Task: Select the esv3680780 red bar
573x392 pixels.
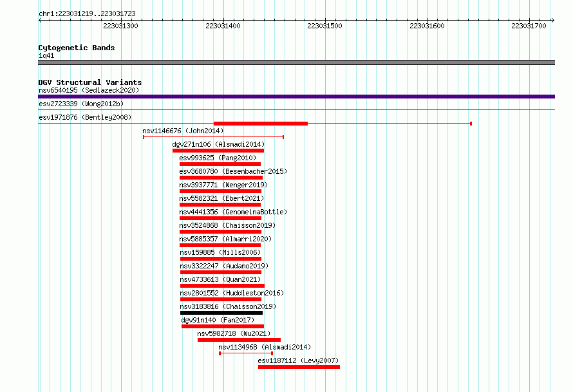Action: [221, 178]
